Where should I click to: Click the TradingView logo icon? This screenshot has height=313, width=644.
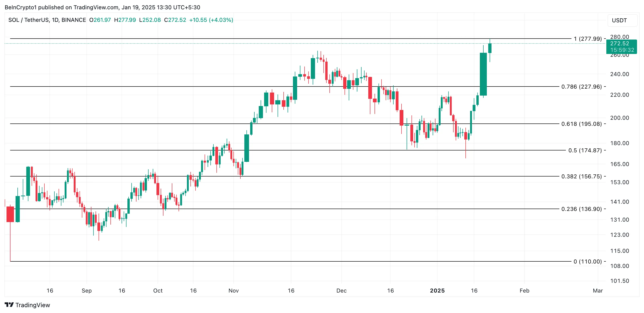pos(9,305)
